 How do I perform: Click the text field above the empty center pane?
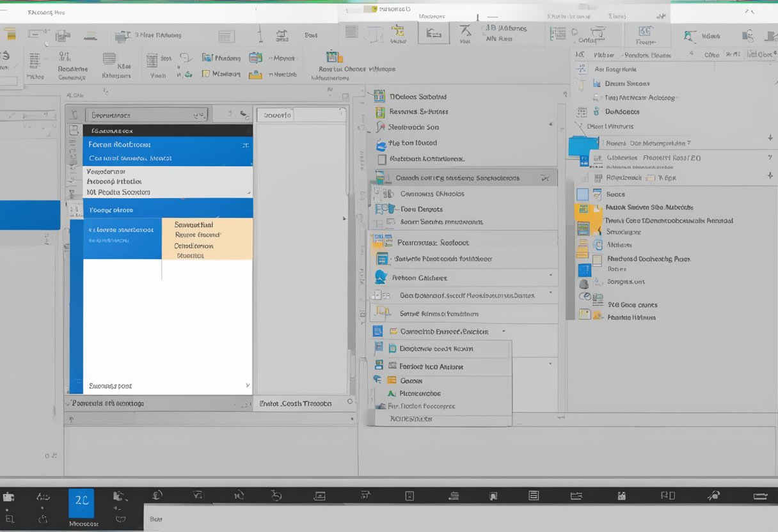tap(301, 115)
